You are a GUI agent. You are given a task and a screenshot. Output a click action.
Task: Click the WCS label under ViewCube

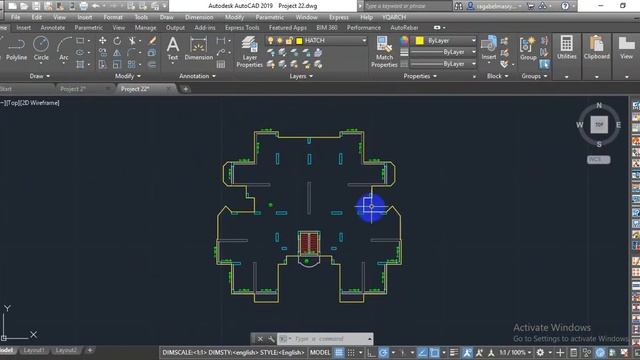tap(599, 160)
